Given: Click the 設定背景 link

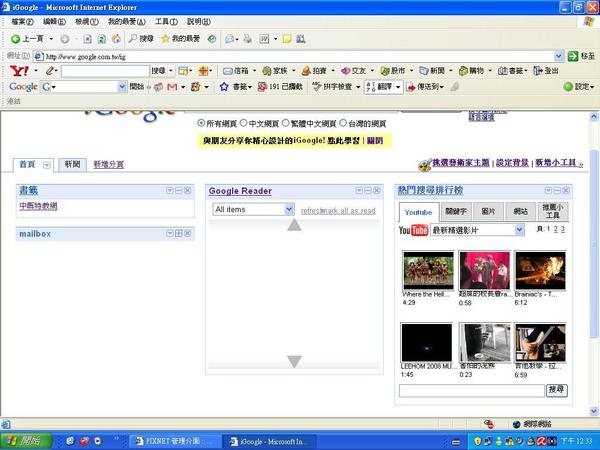Looking at the screenshot, I should coord(512,163).
